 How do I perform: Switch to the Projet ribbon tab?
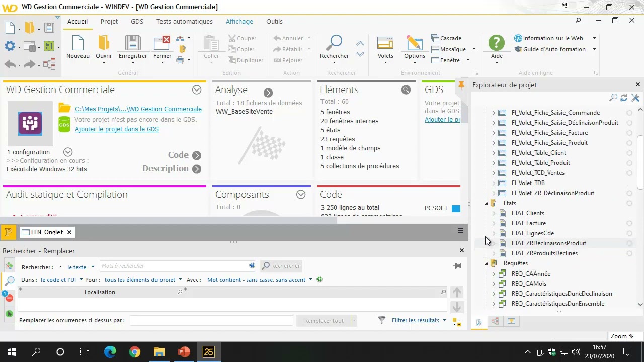click(x=109, y=22)
